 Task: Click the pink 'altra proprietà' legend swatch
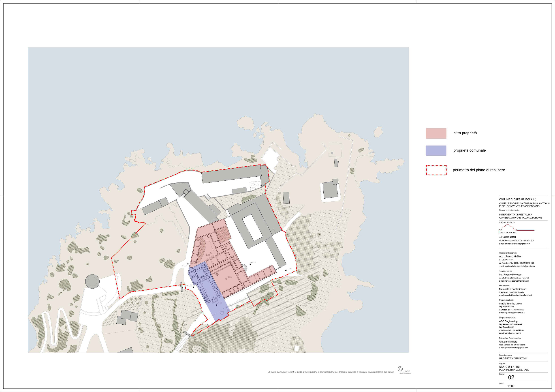click(436, 133)
